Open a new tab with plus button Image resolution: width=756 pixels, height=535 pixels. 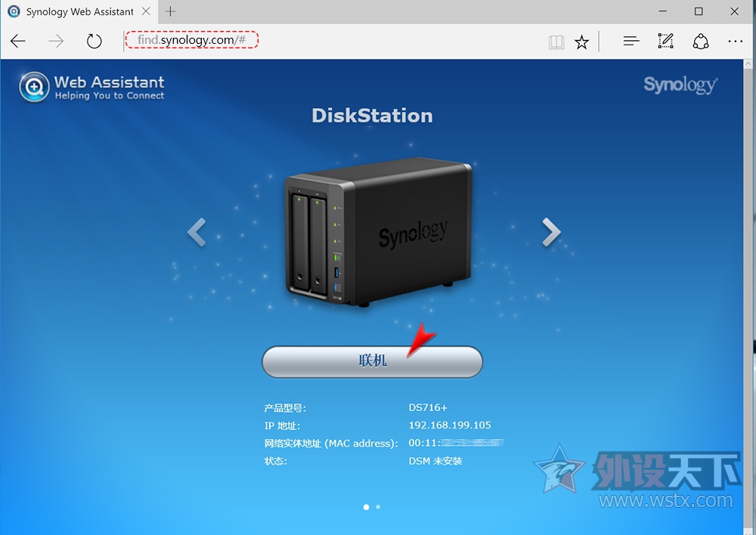pyautogui.click(x=170, y=11)
